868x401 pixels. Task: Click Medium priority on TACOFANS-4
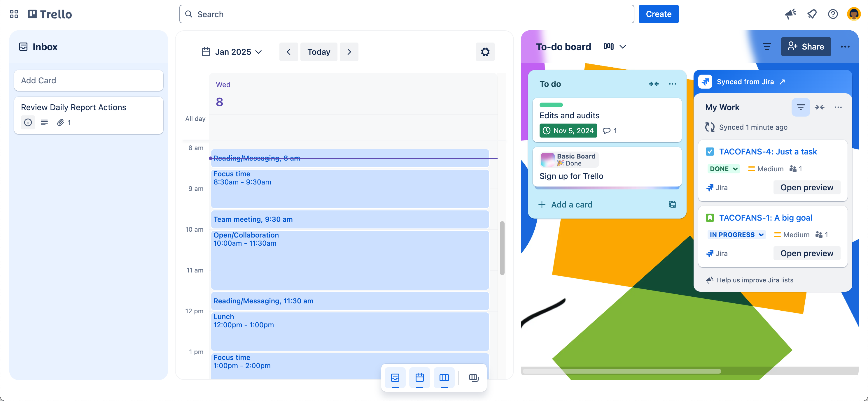click(x=766, y=169)
